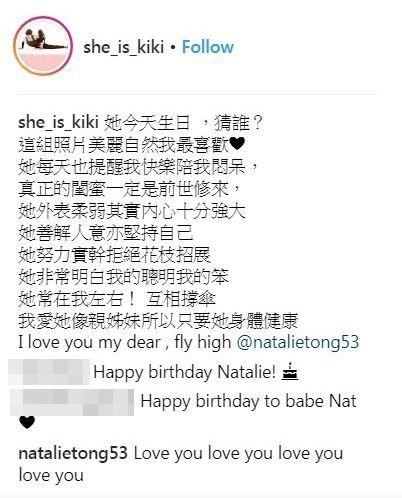Click the Follow link in header
The image size is (402, 498).
coord(208,47)
